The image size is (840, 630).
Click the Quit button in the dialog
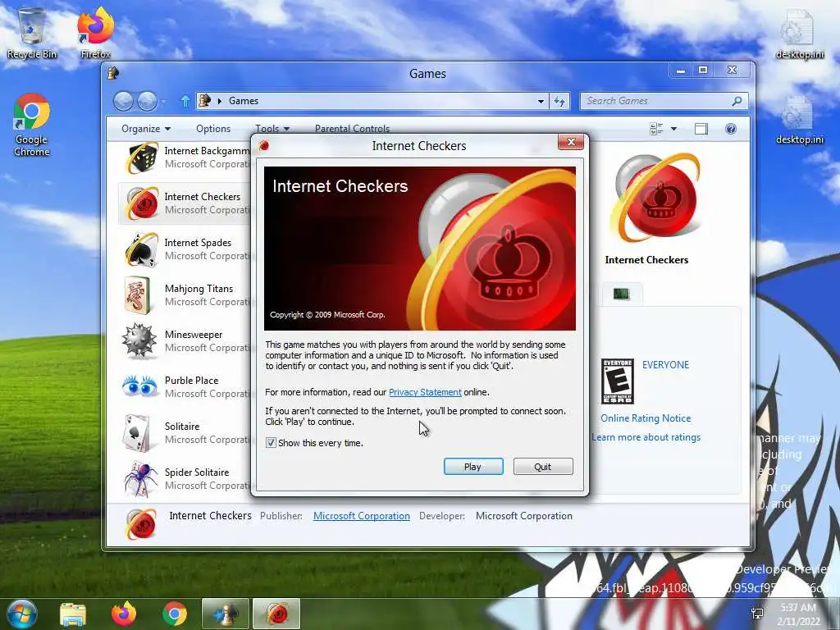click(543, 467)
